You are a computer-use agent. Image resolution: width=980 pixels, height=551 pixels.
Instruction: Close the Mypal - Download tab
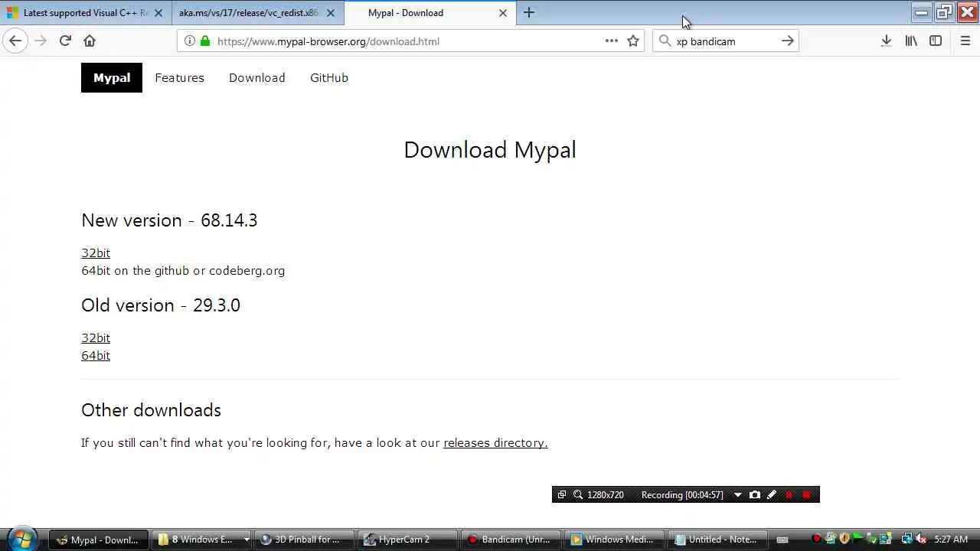click(x=503, y=13)
